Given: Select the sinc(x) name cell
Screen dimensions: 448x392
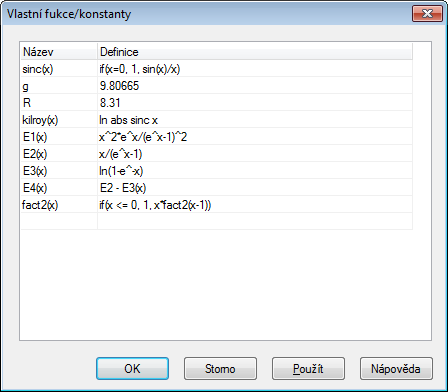Looking at the screenshot, I should tap(59, 69).
